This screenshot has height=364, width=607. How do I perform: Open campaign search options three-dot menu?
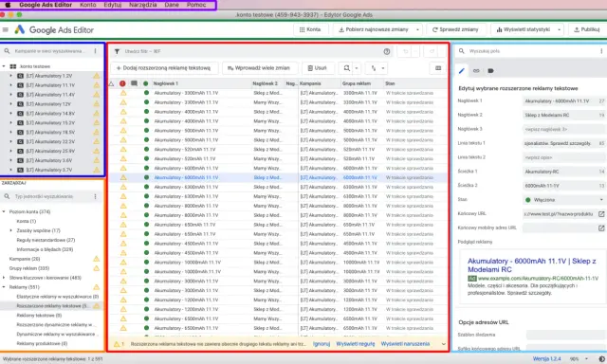pyautogui.click(x=95, y=51)
